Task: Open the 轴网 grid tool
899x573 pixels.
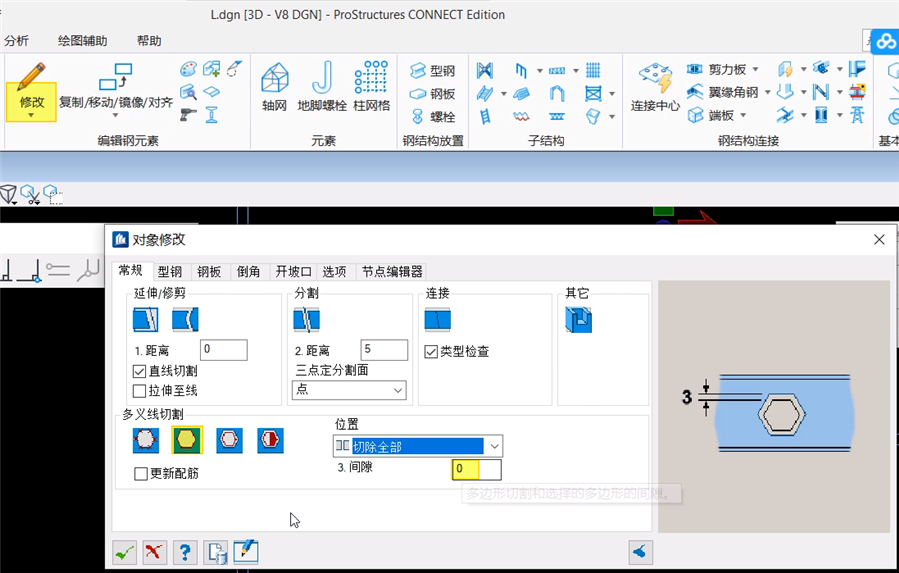Action: tap(274, 86)
